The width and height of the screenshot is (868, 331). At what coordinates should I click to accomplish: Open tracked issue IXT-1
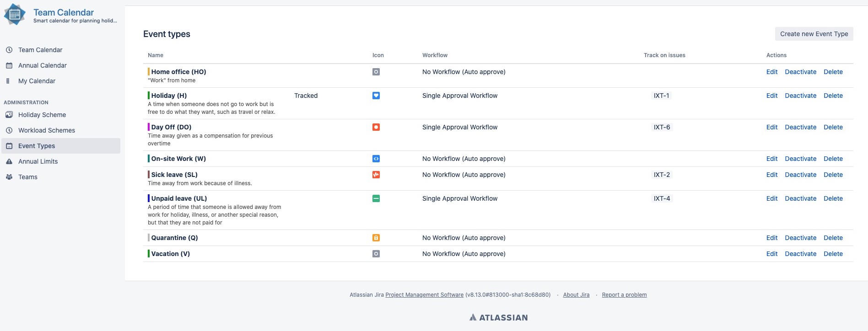pos(661,96)
